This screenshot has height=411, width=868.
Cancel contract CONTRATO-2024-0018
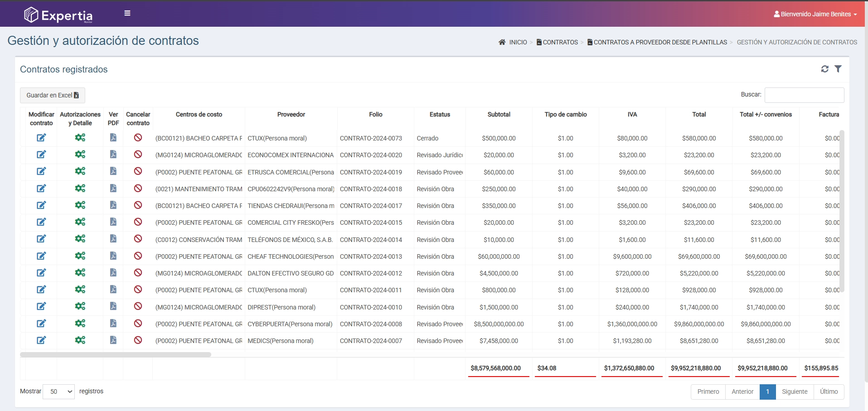(x=138, y=189)
